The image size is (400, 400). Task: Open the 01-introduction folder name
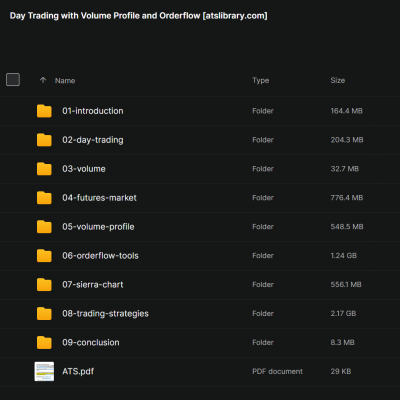93,111
